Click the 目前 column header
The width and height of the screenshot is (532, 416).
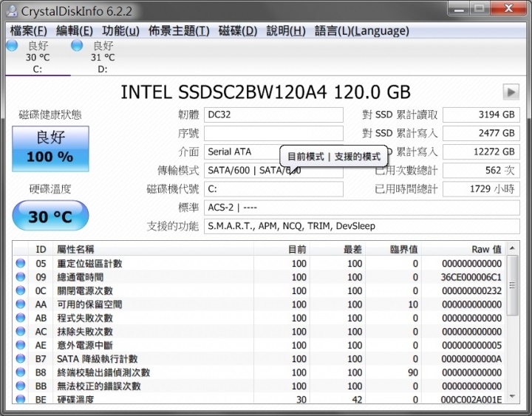282,250
